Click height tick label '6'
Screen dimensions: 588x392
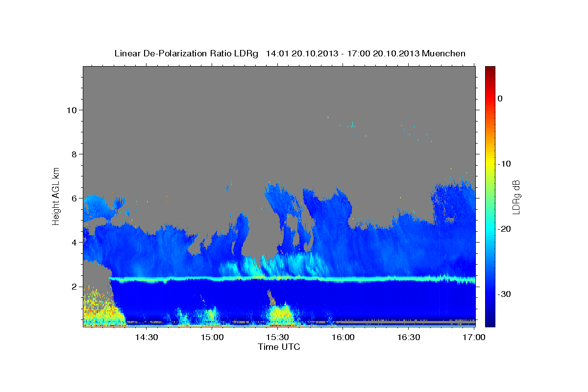click(x=73, y=198)
